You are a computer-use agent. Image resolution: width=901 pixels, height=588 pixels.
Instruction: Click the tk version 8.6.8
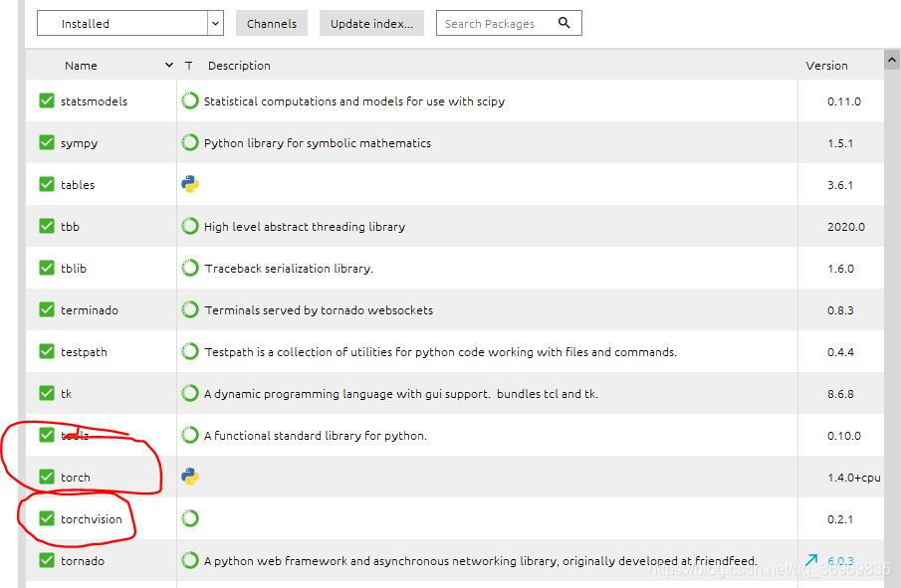(840, 394)
